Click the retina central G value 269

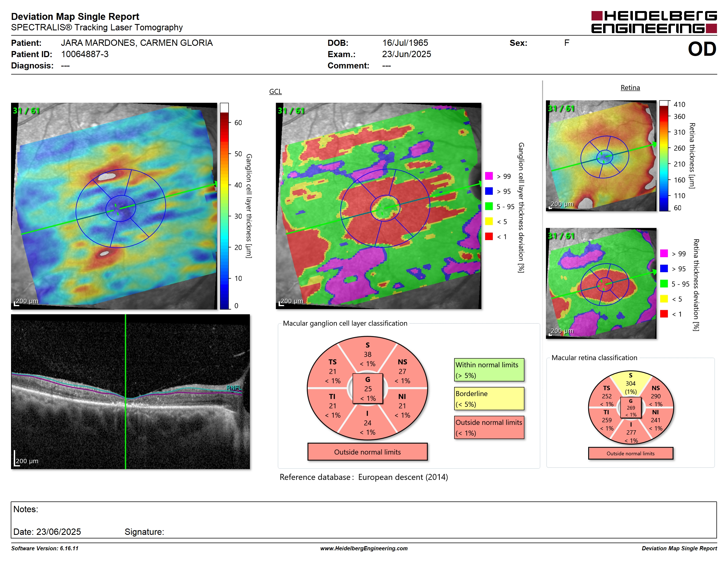click(x=631, y=408)
